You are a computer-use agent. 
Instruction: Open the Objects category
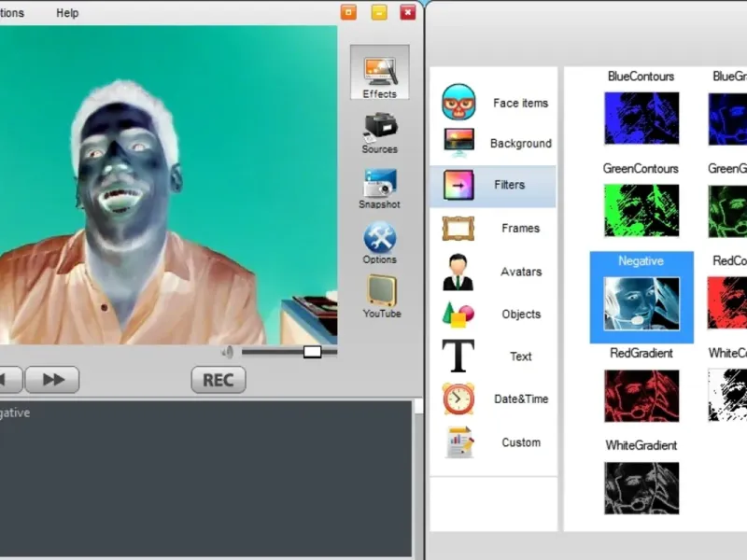coord(494,315)
